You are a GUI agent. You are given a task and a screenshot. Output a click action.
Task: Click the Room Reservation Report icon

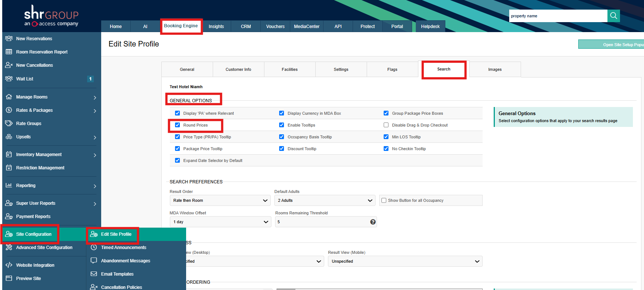[9, 52]
